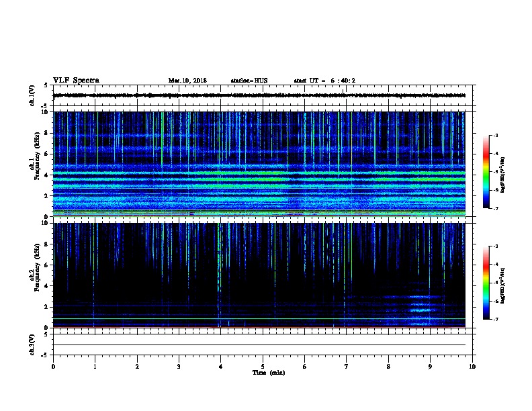Click time axis tick label "4"
Image resolution: width=532 pixels, height=411 pixels.
click(221, 367)
